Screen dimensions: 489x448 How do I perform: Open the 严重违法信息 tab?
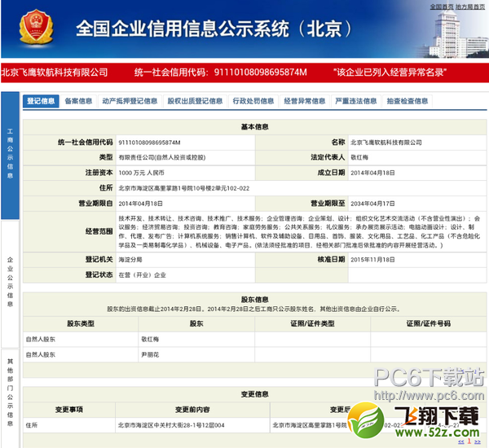click(x=355, y=102)
